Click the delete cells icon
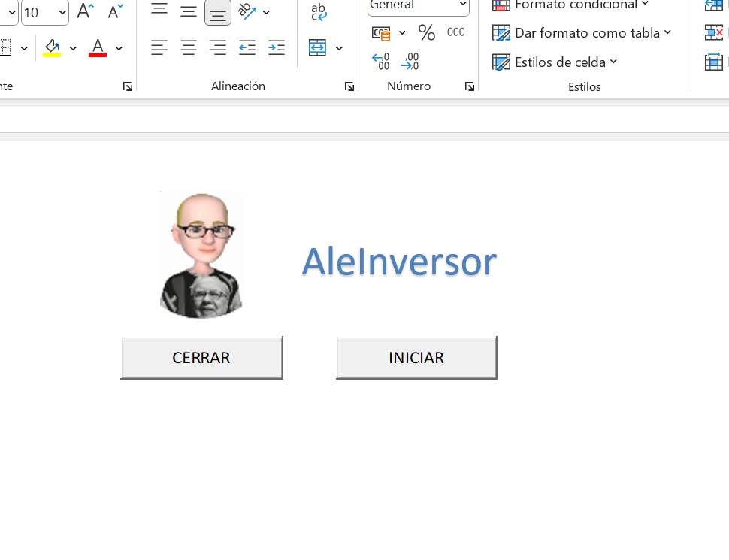This screenshot has height=560, width=729. 714,33
